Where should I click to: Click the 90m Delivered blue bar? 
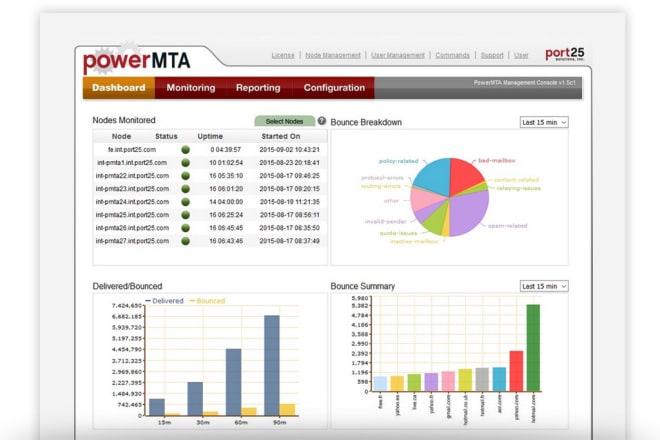272,365
